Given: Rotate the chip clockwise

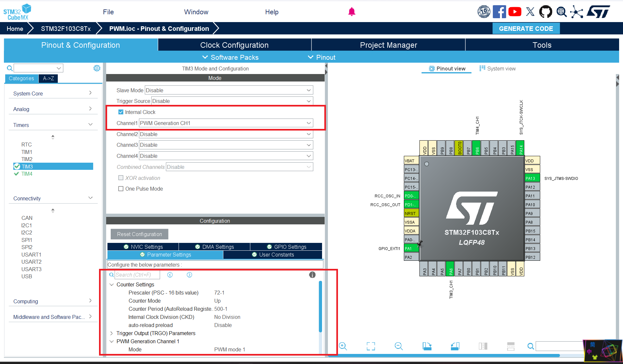Looking at the screenshot, I should 427,346.
